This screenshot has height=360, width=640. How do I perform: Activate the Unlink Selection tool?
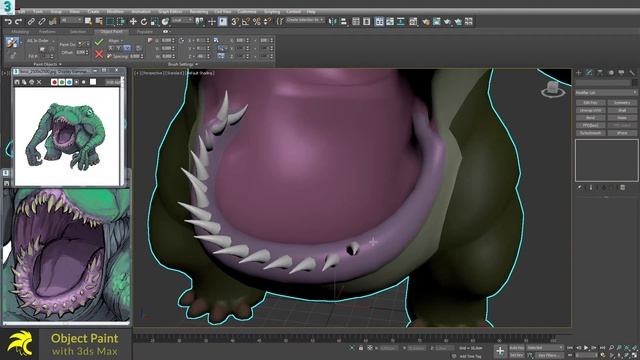[42, 22]
